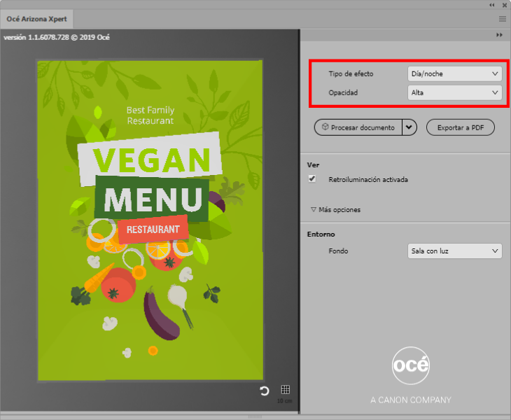This screenshot has width=511, height=420.
Task: Click the A CANON COMPANY text
Action: coord(411,400)
